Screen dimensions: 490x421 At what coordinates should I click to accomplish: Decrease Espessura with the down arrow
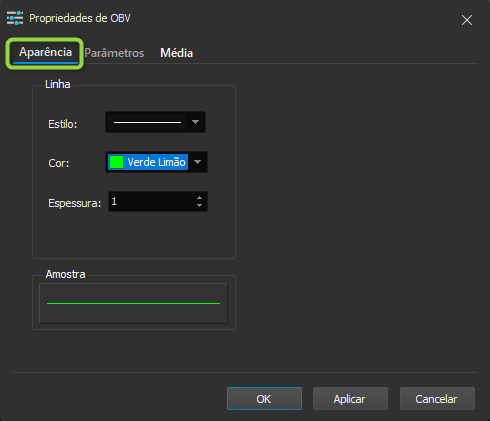coord(199,205)
